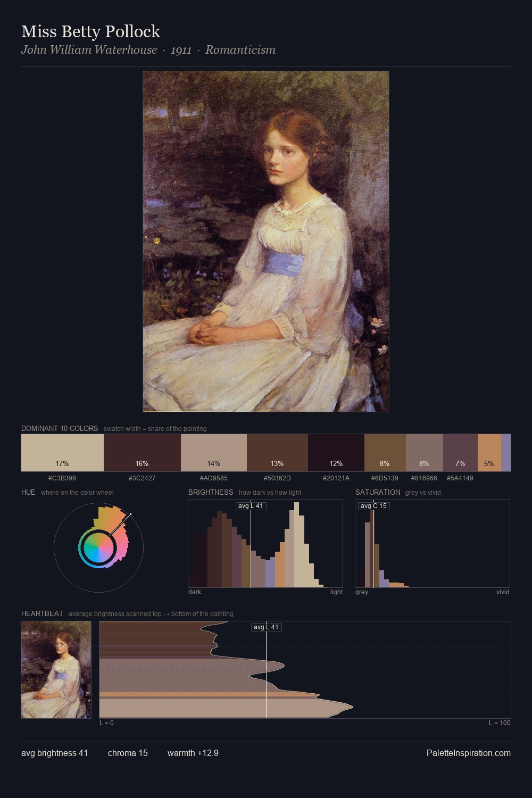This screenshot has height=798, width=532.
Task: Select the narrow lavender swatch at palette end
Action: [506, 453]
